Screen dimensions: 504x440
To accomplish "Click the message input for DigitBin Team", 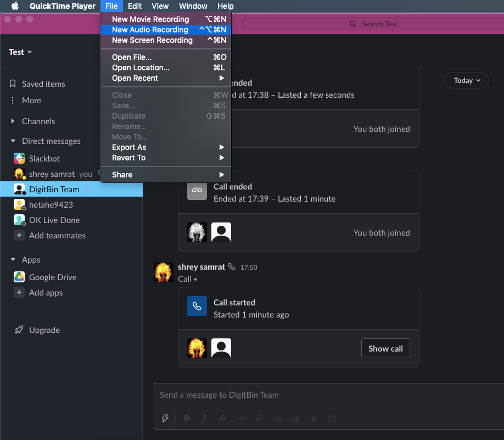I will click(329, 395).
